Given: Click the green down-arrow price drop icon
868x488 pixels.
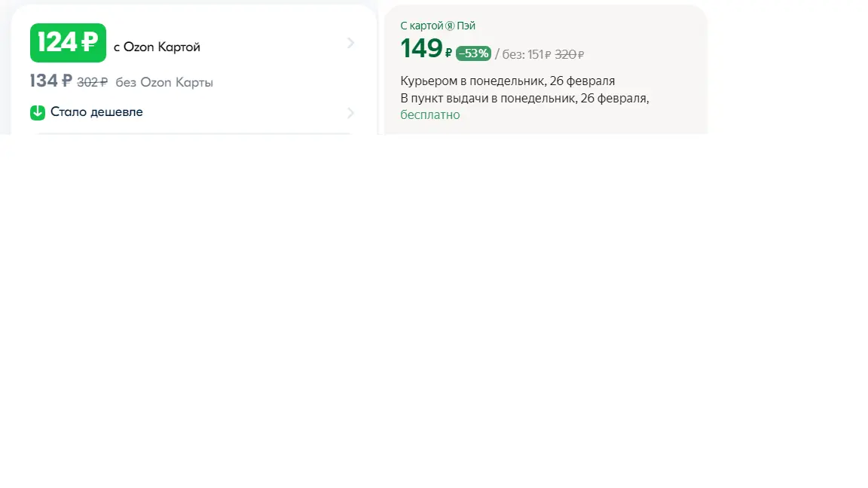Looking at the screenshot, I should 38,112.
